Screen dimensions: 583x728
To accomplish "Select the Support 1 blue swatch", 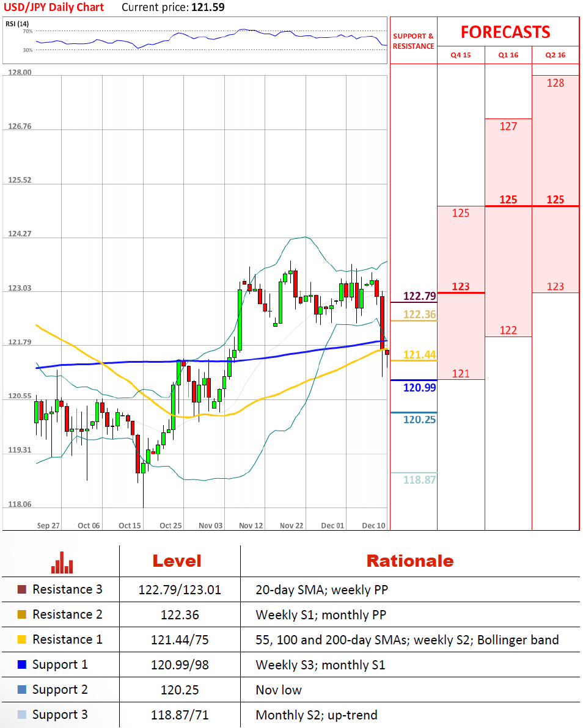I will [22, 664].
